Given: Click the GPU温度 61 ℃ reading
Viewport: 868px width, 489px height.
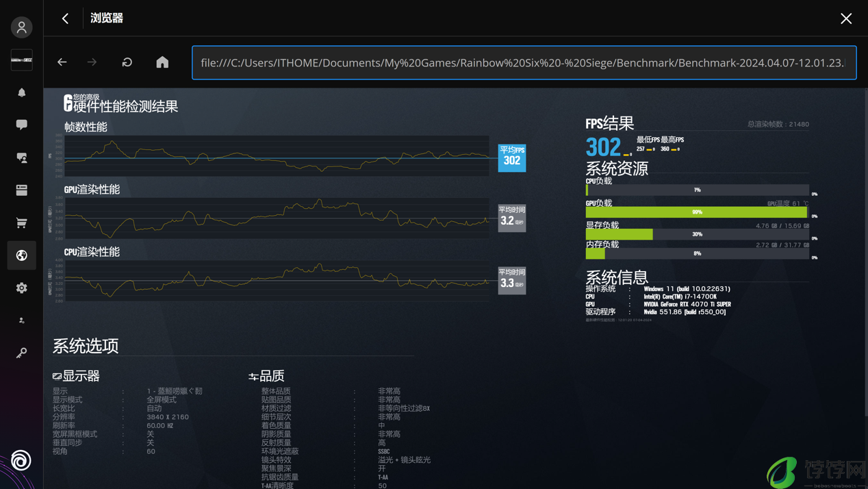Looking at the screenshot, I should tap(788, 203).
